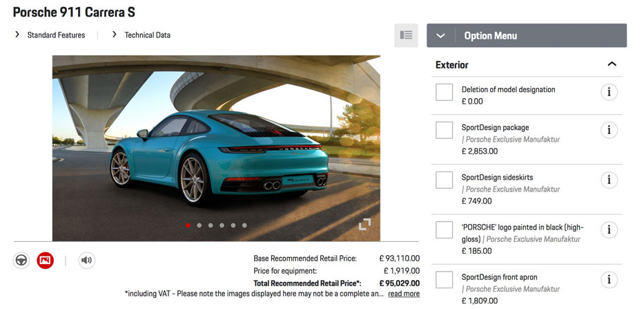The height and width of the screenshot is (309, 644).
Task: Show info for SportDesign sideskirts
Action: [609, 180]
